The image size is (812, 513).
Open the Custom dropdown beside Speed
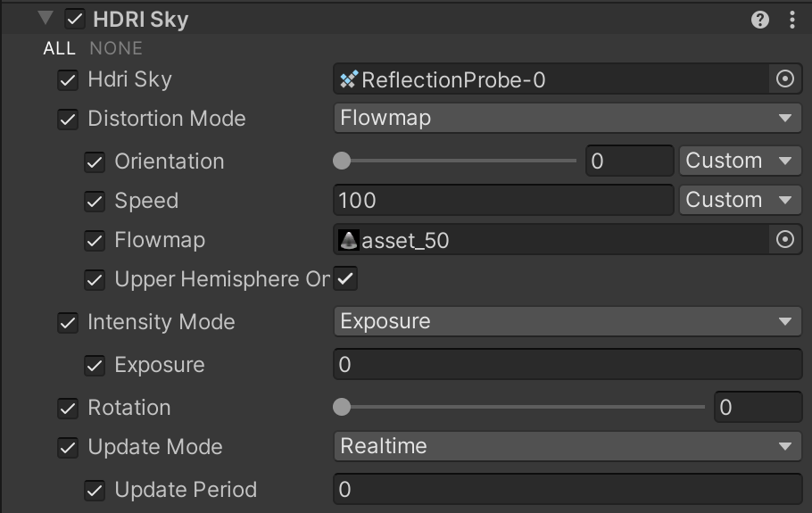[741, 201]
